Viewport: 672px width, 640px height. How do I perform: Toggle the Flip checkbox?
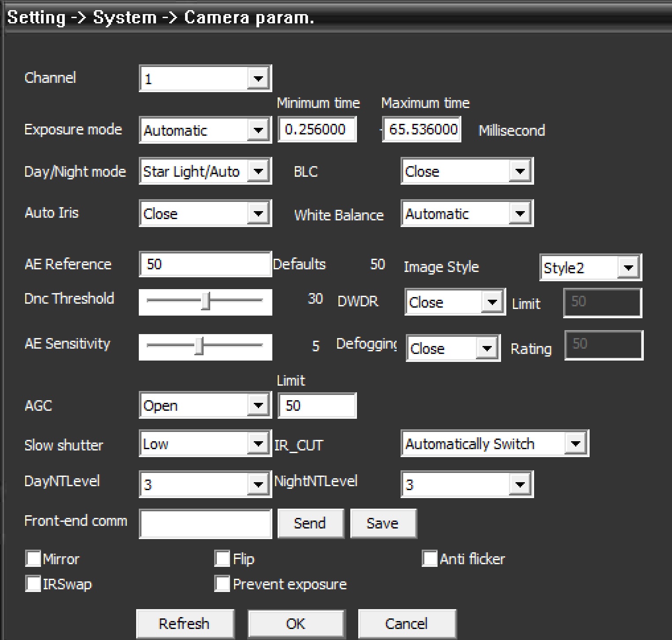[x=222, y=558]
